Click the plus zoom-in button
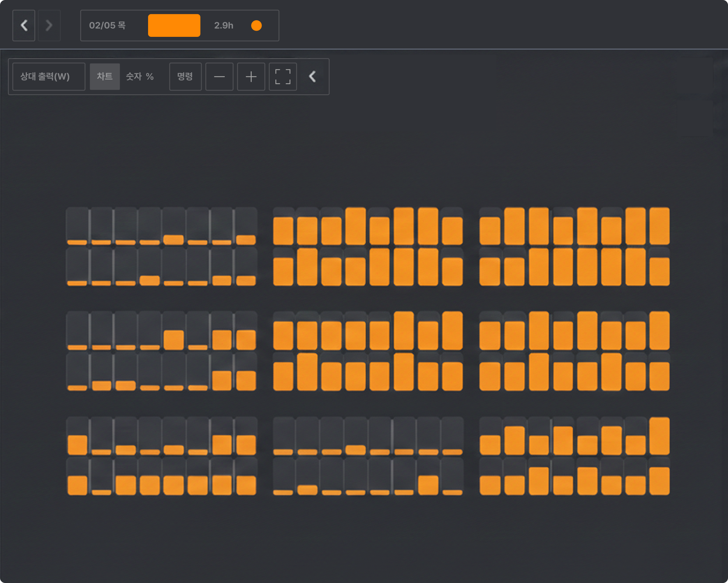The image size is (728, 583). click(251, 77)
